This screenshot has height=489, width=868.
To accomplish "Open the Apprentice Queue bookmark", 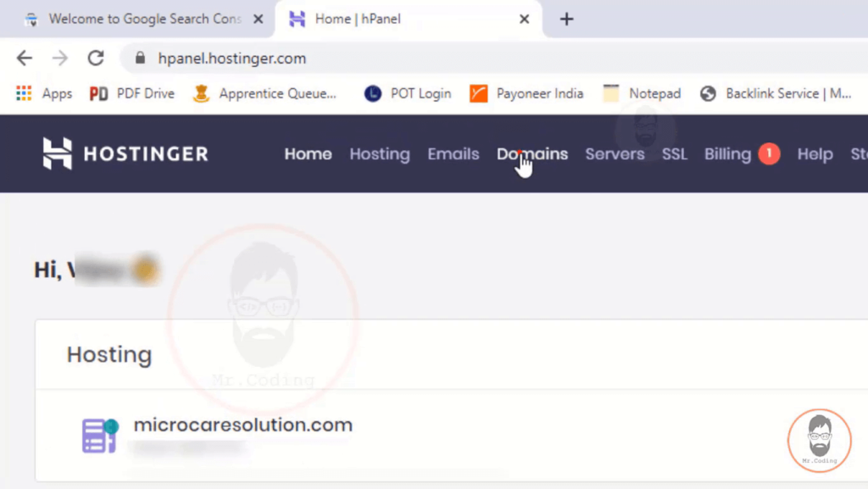I will (x=264, y=93).
